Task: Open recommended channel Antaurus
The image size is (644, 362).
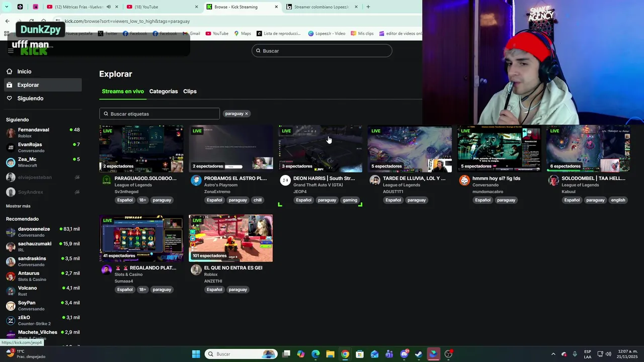Action: (x=43, y=276)
